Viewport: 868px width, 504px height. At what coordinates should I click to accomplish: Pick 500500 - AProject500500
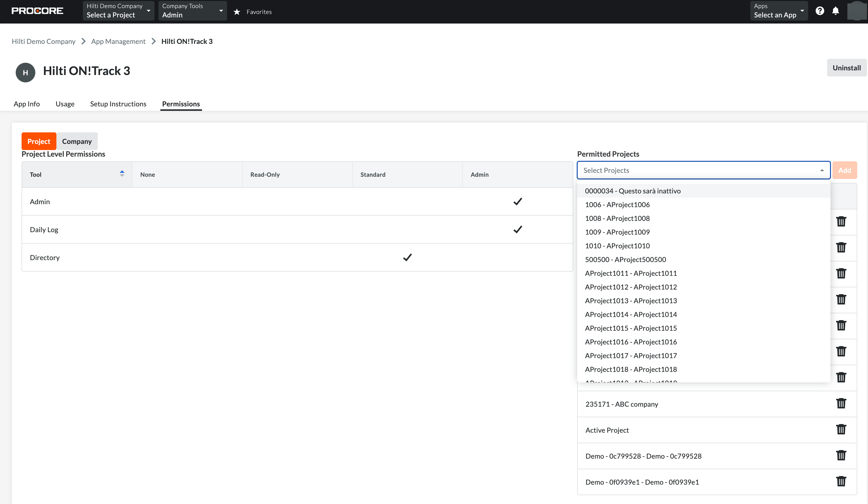coord(704,260)
